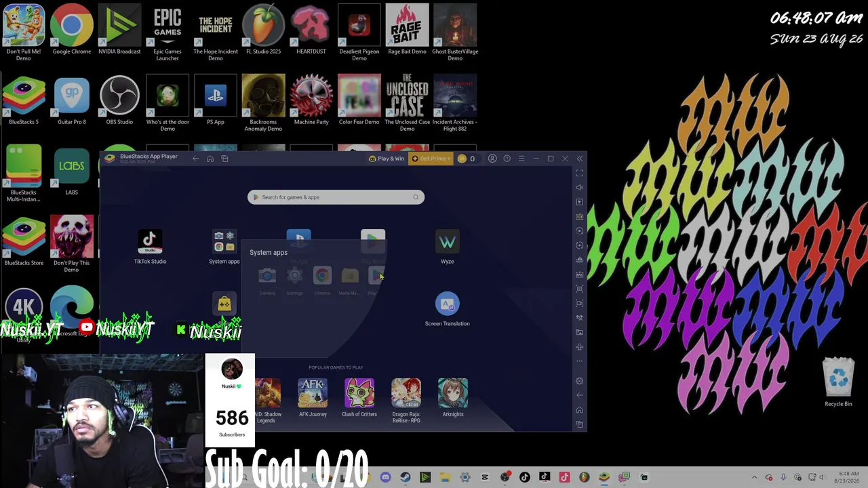Select the Google Chrome desktop shortcut
868x488 pixels.
72,30
